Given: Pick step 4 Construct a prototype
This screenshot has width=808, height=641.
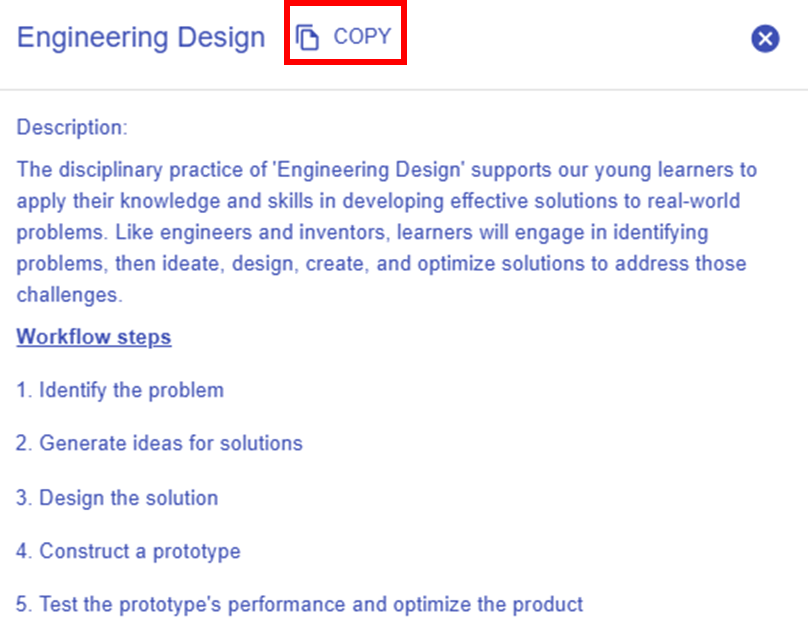Looking at the screenshot, I should tap(128, 551).
